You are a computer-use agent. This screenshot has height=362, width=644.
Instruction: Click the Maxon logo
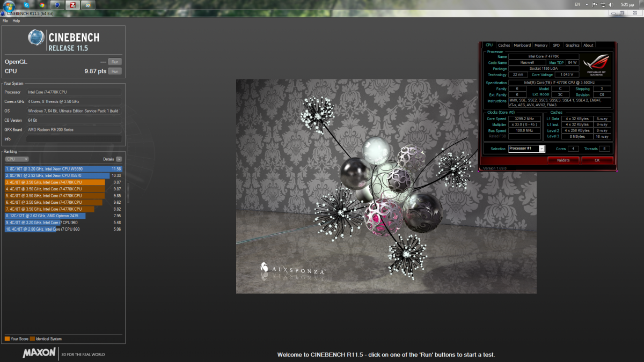[x=39, y=353]
